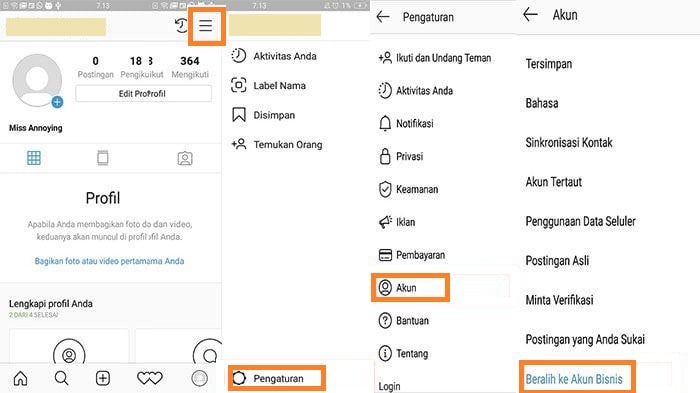The height and width of the screenshot is (393, 700).
Task: Click the Edit Profil button
Action: tap(143, 94)
